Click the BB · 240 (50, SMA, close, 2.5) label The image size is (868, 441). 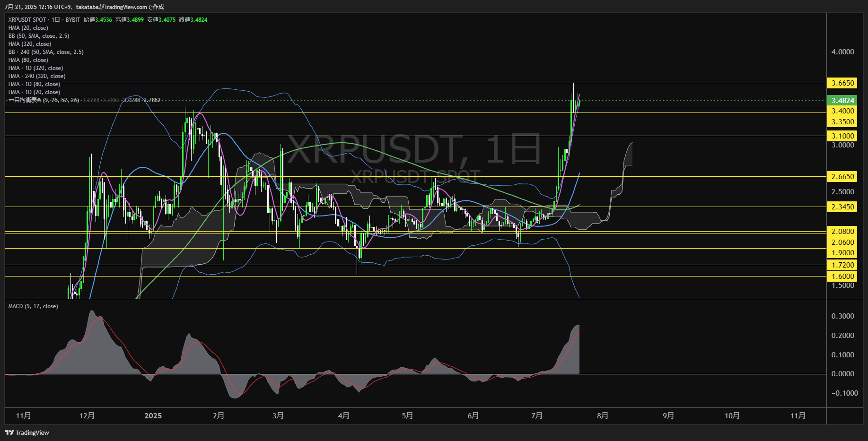pyautogui.click(x=46, y=52)
